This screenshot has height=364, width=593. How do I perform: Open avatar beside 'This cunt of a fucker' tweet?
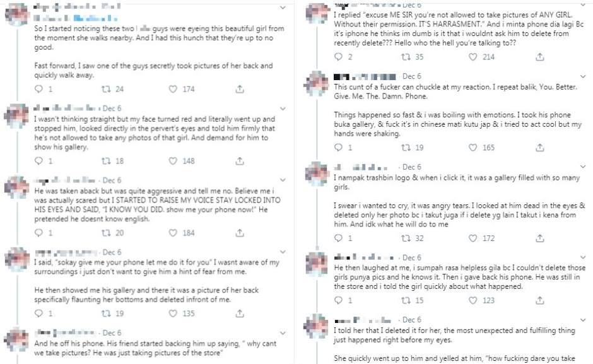point(317,83)
